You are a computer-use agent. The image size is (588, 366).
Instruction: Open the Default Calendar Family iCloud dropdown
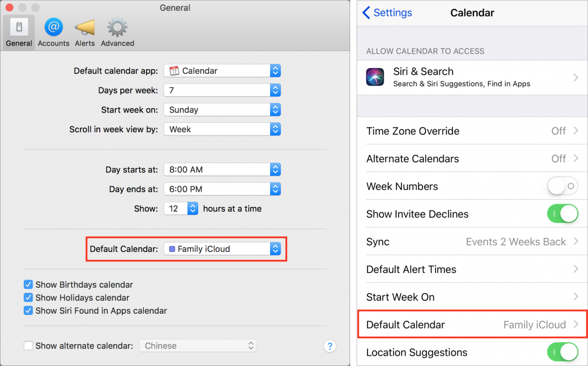tap(222, 249)
